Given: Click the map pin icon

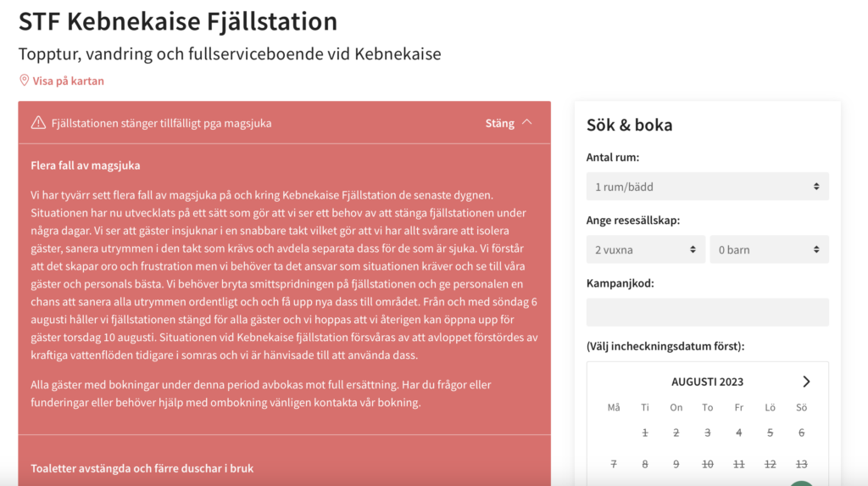Looking at the screenshot, I should tap(24, 81).
